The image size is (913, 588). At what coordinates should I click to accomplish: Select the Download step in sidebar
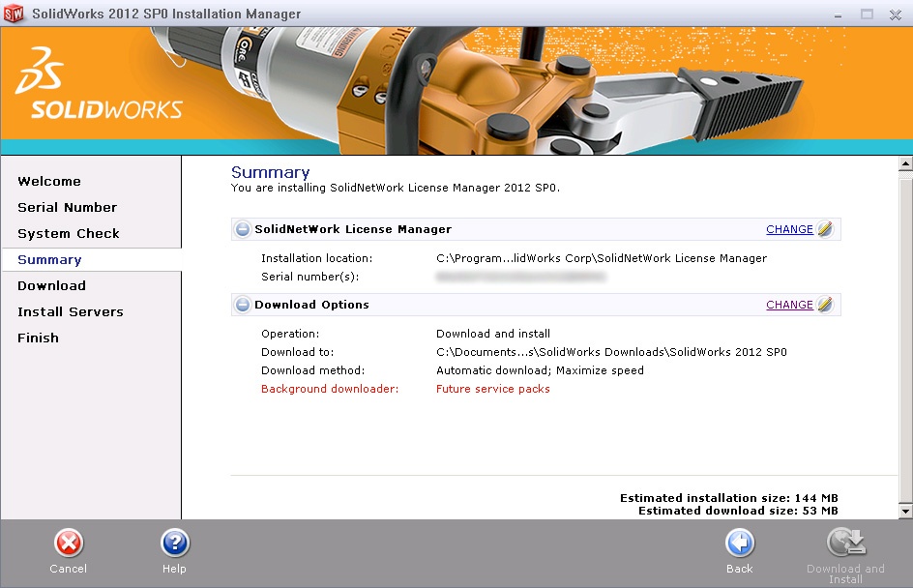(x=52, y=286)
